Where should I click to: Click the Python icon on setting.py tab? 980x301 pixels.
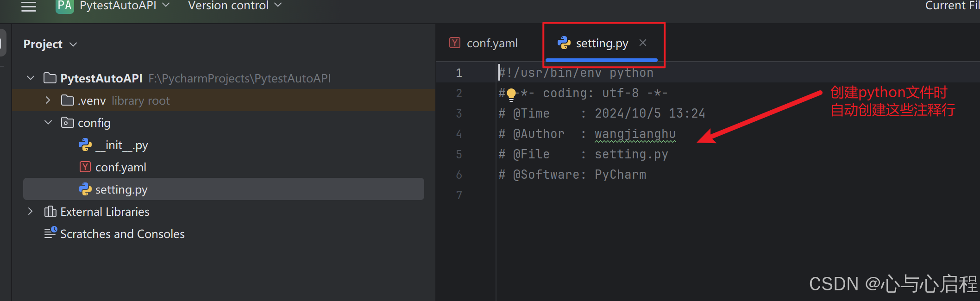pyautogui.click(x=564, y=43)
